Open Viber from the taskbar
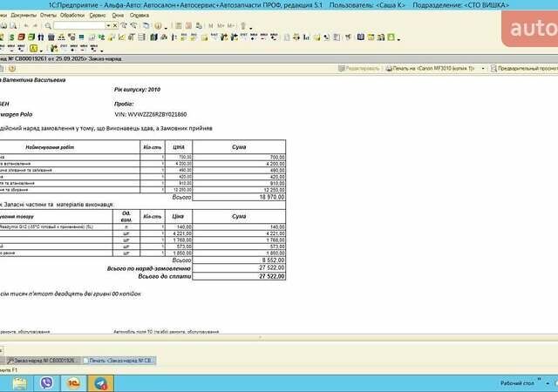This screenshot has height=392, width=558. click(45, 382)
